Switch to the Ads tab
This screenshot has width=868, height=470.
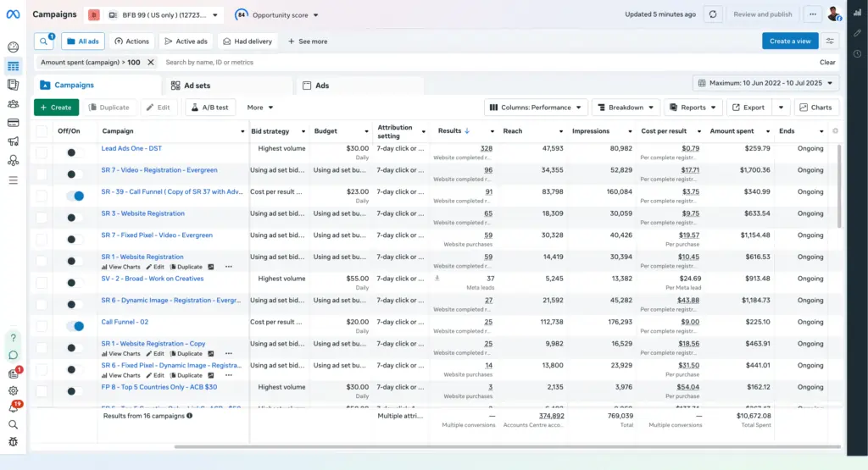coord(321,86)
